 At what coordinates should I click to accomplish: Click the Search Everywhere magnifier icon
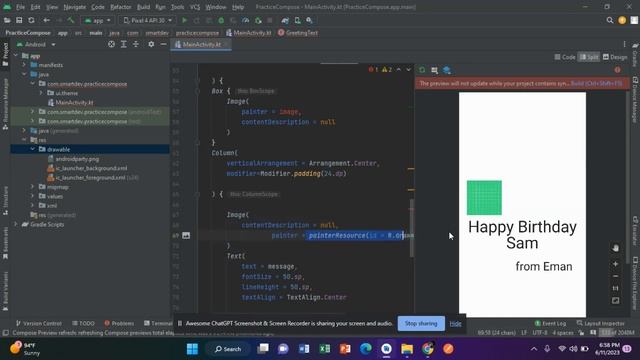click(609, 20)
